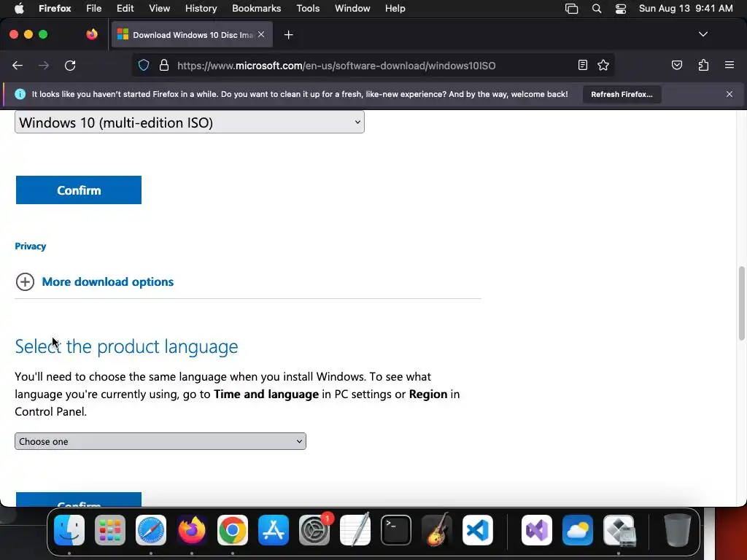Open a new tab

288,35
